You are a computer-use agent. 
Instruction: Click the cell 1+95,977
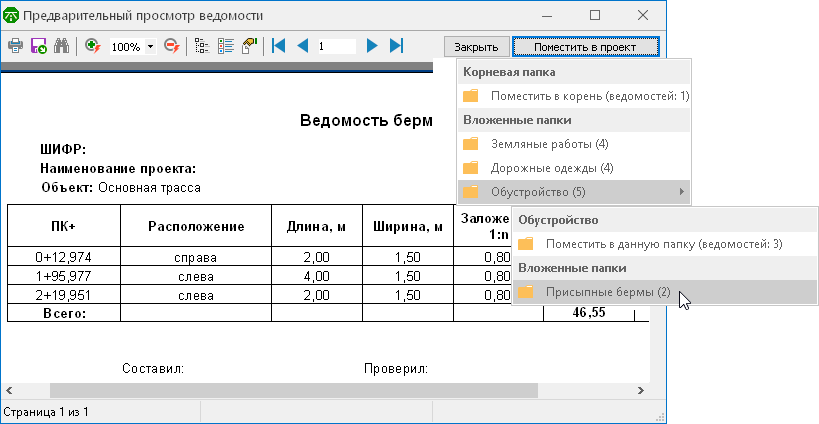(64, 276)
